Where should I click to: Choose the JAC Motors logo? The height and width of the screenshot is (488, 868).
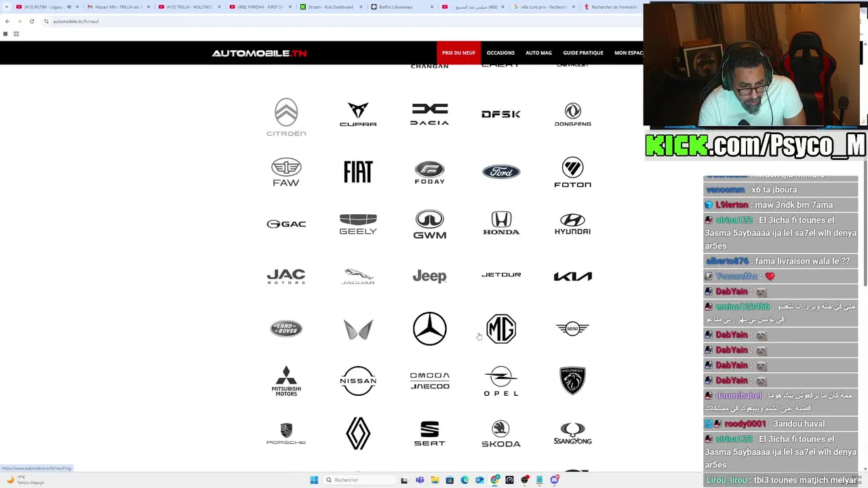click(286, 276)
